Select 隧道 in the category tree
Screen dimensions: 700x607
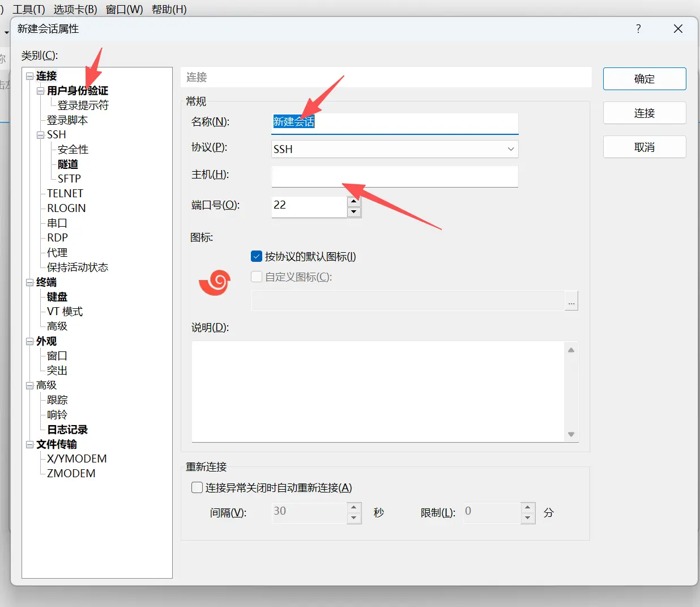(x=68, y=164)
